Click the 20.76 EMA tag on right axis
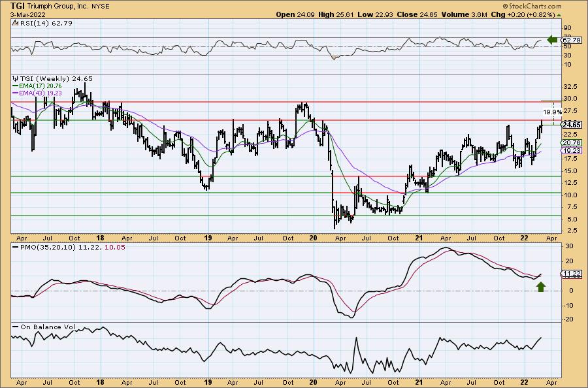This screenshot has height=388, width=588. pos(572,143)
